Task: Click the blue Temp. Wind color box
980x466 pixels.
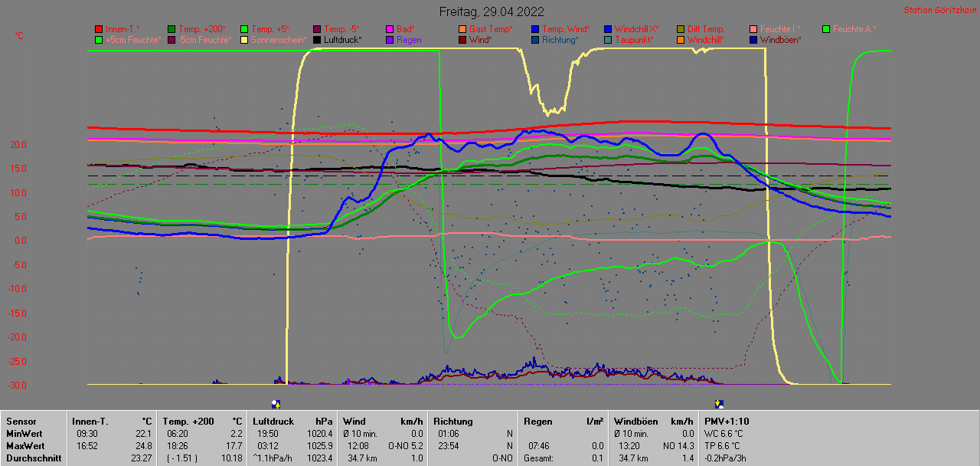Action: 536,29
